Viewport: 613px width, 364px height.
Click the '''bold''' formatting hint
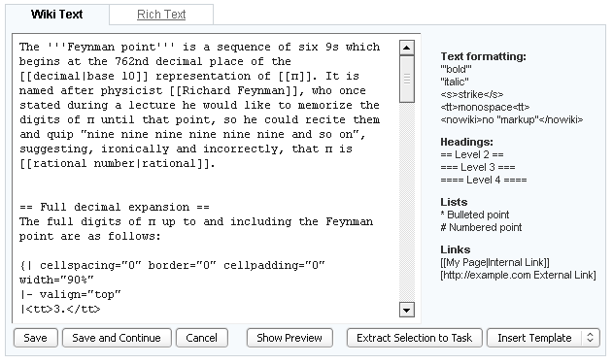[456, 69]
